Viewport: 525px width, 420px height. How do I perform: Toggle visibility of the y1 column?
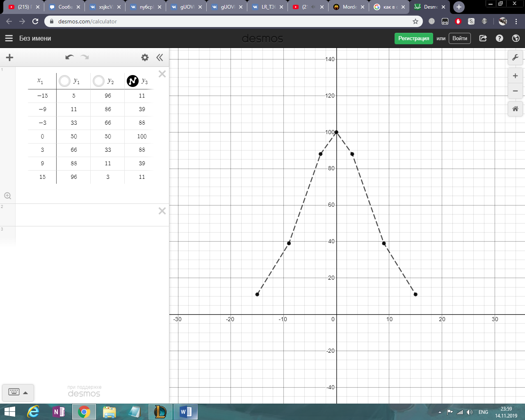[64, 81]
